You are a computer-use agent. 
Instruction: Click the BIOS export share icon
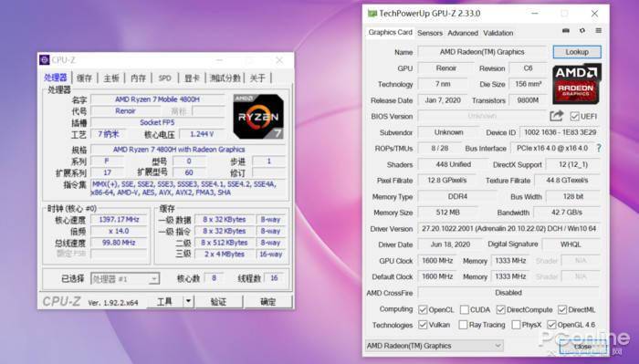point(556,116)
